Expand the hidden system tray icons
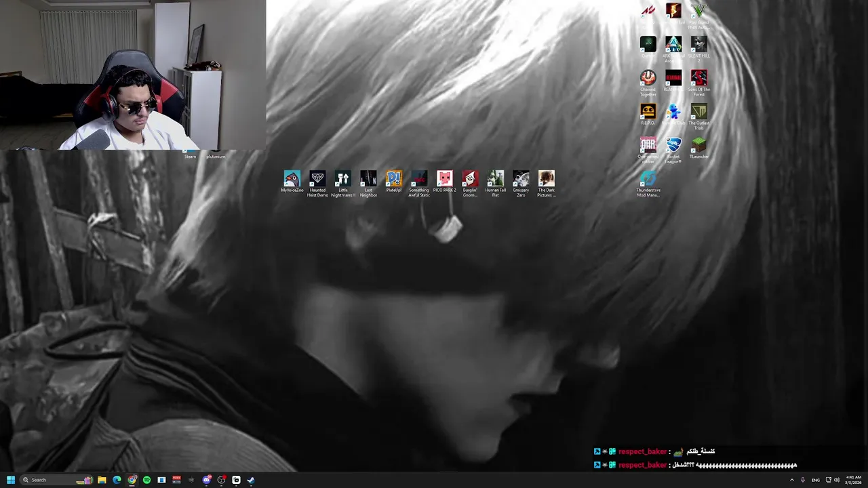Image resolution: width=868 pixels, height=488 pixels. [791, 480]
